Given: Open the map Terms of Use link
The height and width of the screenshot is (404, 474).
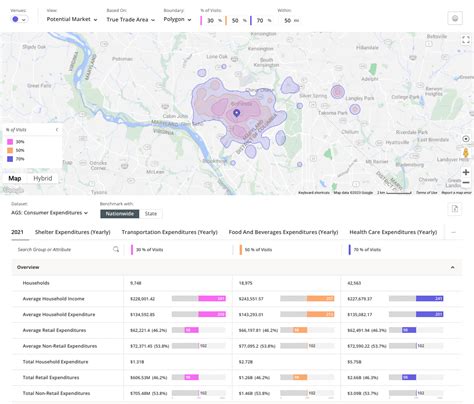Looking at the screenshot, I should [x=426, y=193].
